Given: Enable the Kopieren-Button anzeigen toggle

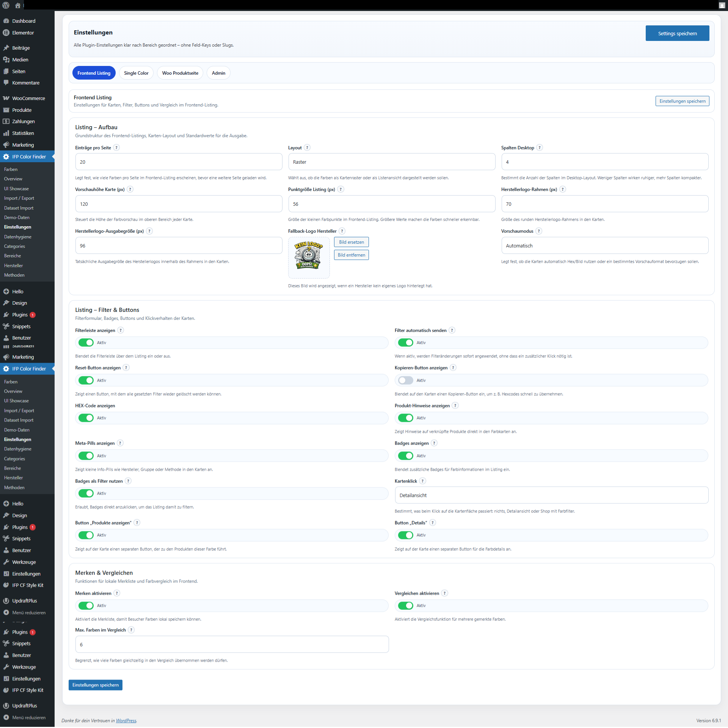Looking at the screenshot, I should 405,380.
